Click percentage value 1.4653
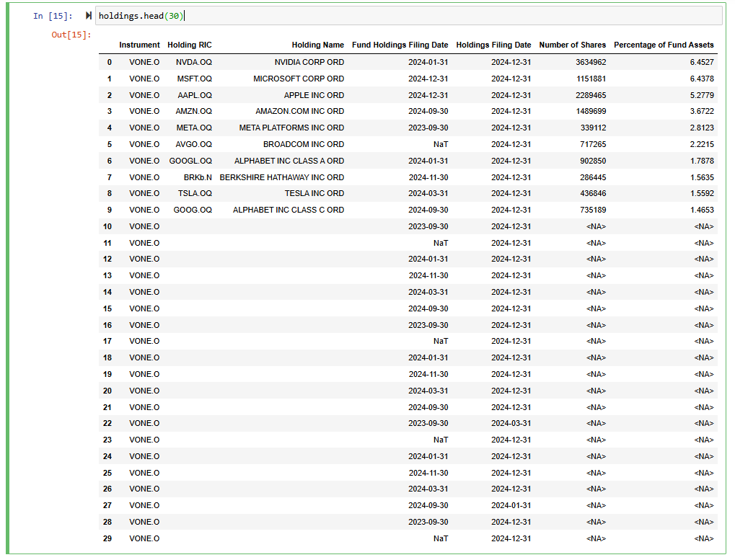The image size is (735, 560). (702, 210)
